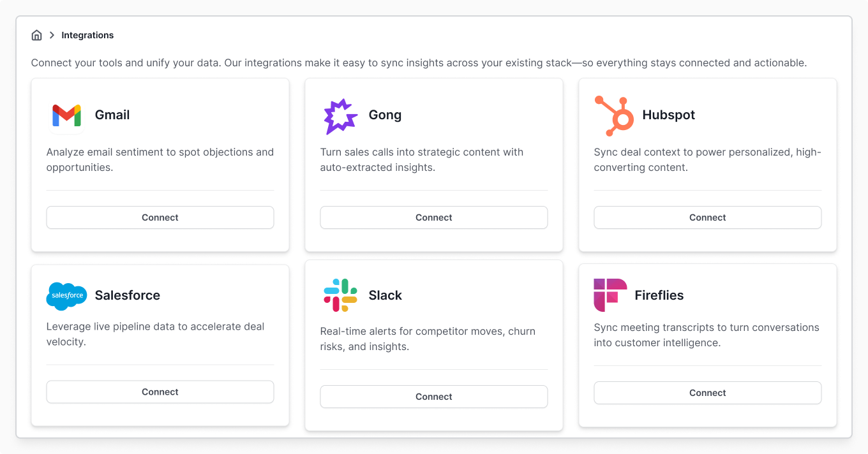Connect the Fireflies integration
Screen dimensions: 868x454
click(708, 393)
